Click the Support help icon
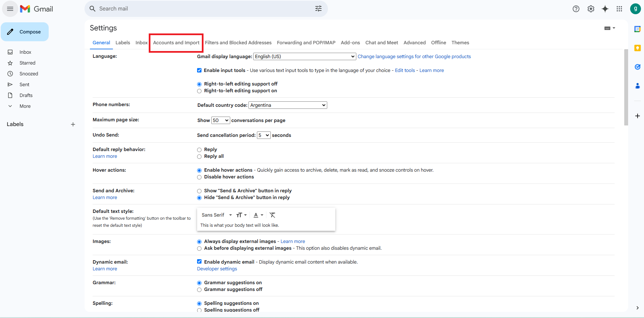 [576, 9]
